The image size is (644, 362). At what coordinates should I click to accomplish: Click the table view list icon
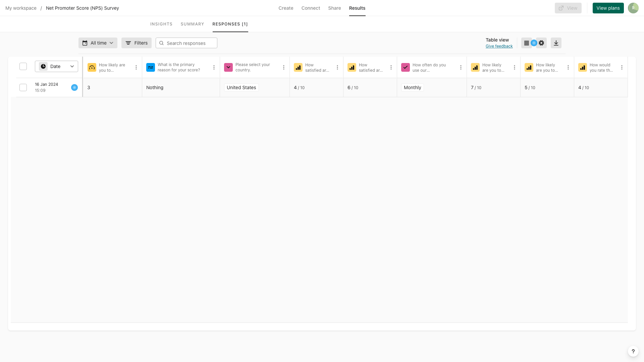coord(526,43)
